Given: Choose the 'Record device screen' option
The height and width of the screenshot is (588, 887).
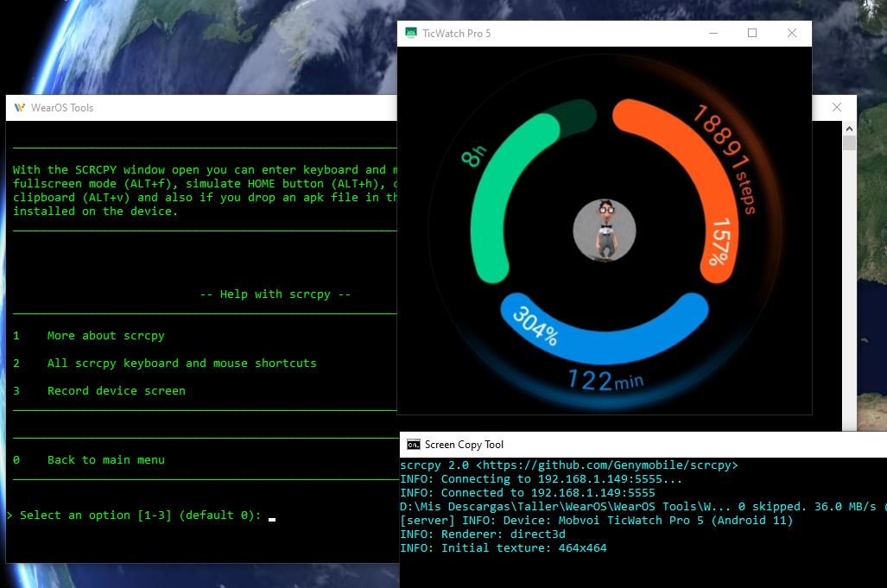Looking at the screenshot, I should point(116,391).
